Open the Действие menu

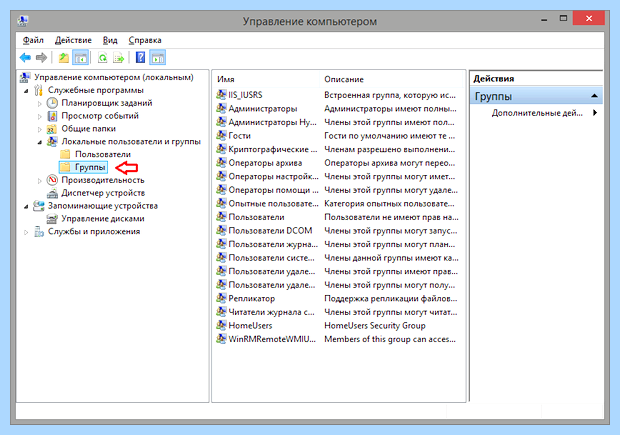[73, 40]
